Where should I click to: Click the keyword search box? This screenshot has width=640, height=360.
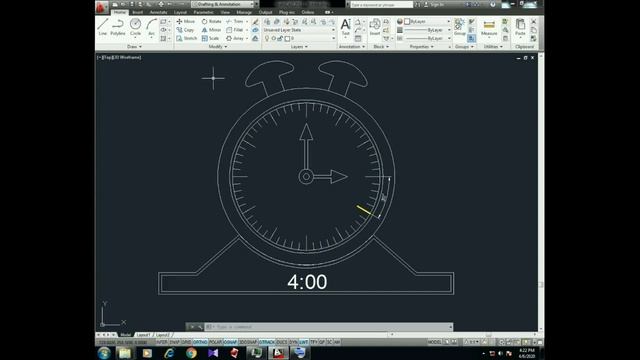tap(381, 4)
